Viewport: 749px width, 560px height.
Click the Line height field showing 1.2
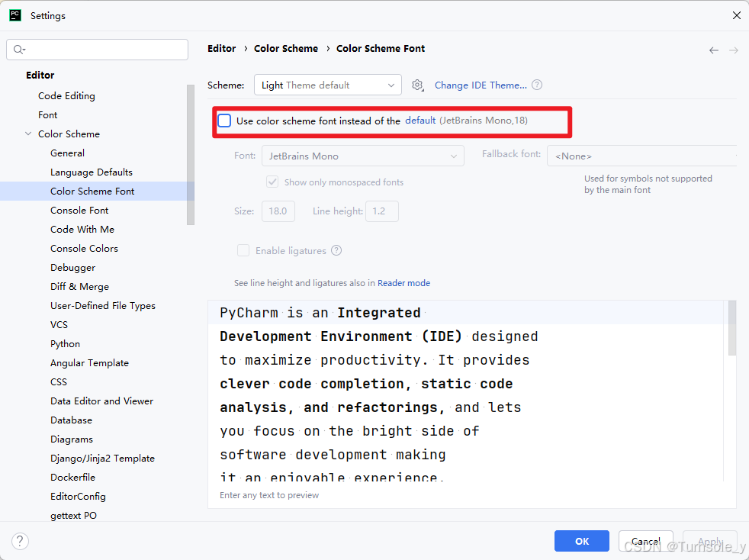(x=381, y=211)
